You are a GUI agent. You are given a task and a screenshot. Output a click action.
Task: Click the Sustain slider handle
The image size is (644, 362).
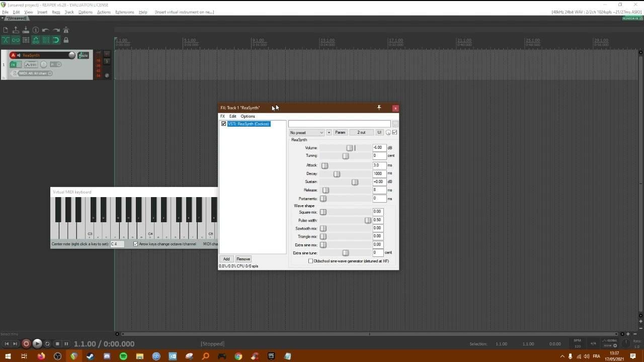(355, 182)
